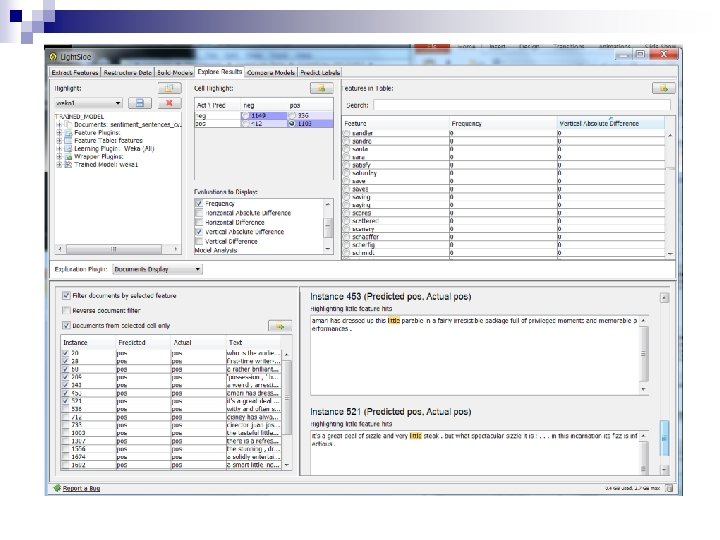This screenshot has height=540, width=720.
Task: Enable Reverse document filter checkbox
Action: (66, 310)
